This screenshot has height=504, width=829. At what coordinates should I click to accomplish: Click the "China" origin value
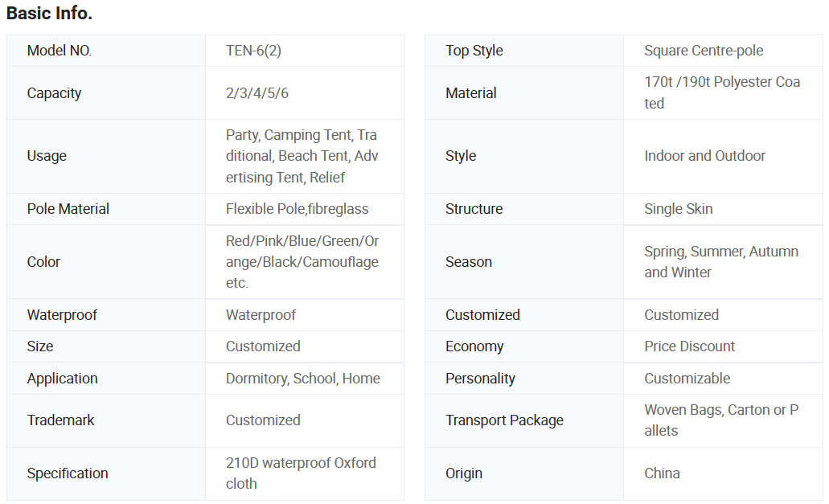pyautogui.click(x=662, y=473)
